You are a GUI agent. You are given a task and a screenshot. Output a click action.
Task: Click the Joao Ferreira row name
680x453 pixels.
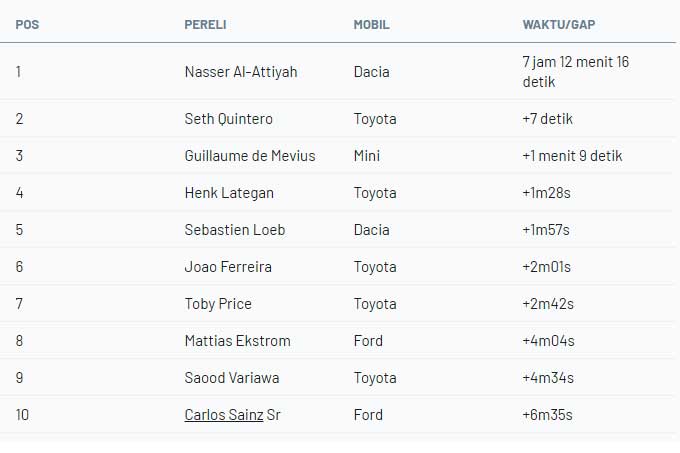(x=228, y=267)
